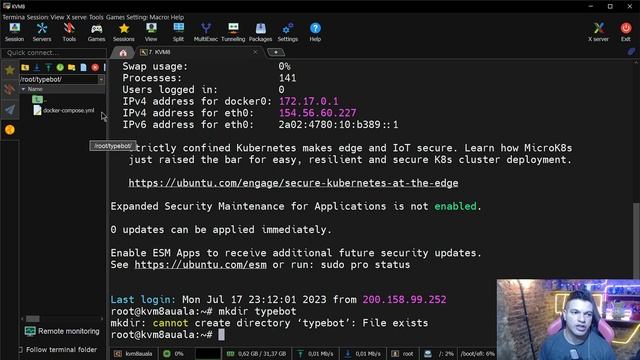This screenshot has width=640, height=360.
Task: Open the Help menu
Action: (x=177, y=17)
